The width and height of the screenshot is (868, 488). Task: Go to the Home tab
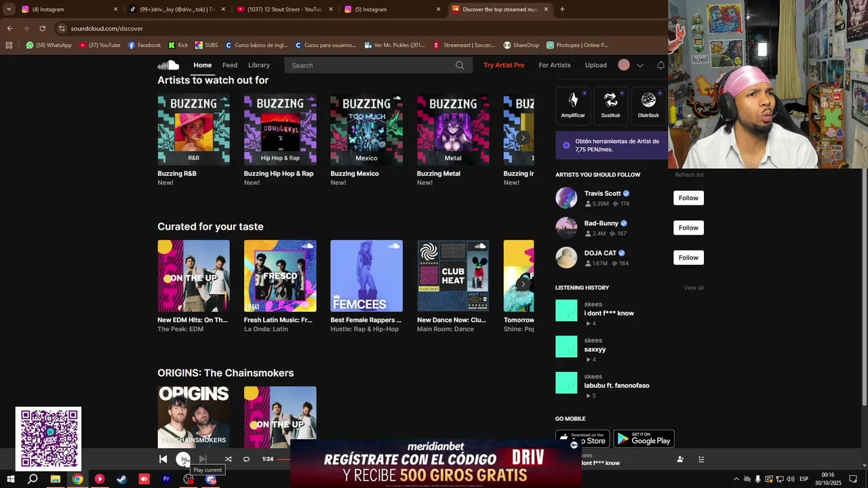tap(203, 65)
